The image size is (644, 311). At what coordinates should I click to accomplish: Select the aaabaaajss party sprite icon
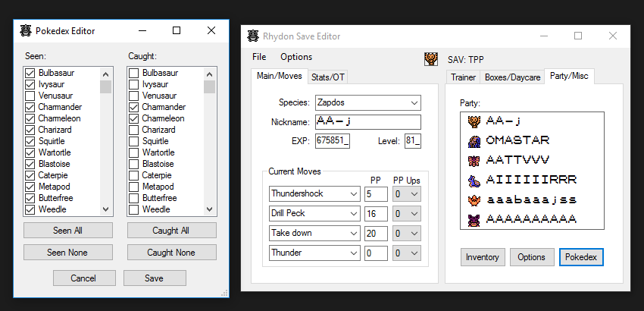(x=474, y=200)
